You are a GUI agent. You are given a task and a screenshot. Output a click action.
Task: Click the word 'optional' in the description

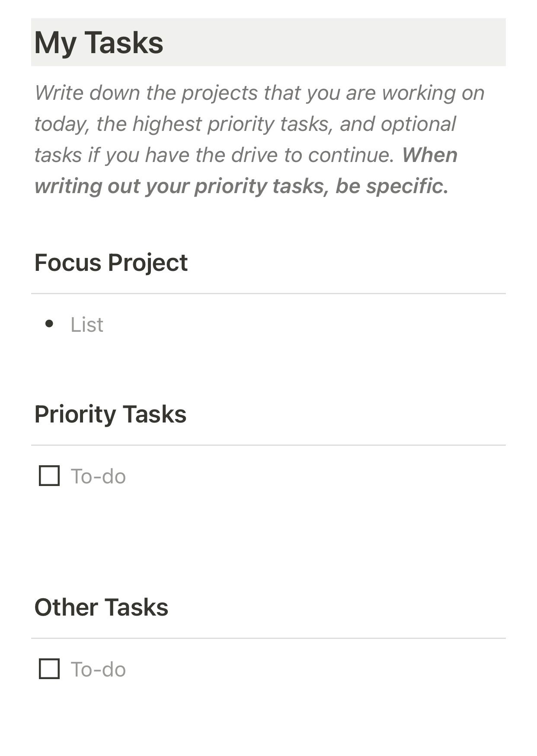[x=418, y=124]
